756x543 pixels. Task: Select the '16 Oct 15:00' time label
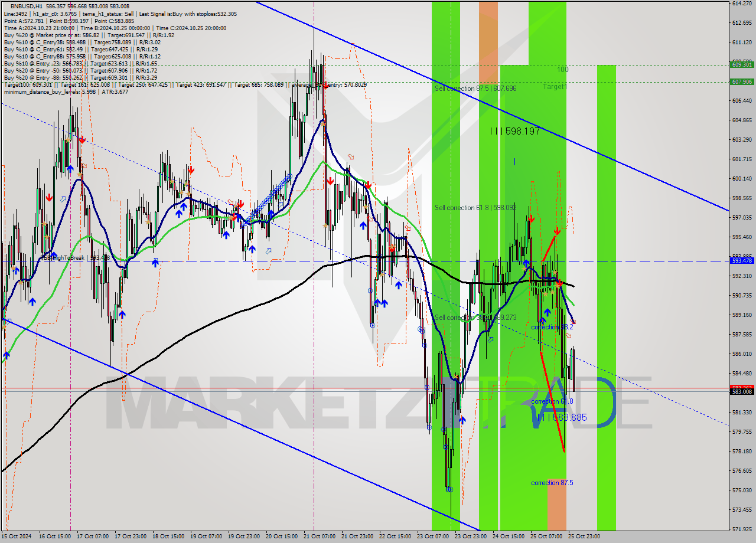coord(56,537)
